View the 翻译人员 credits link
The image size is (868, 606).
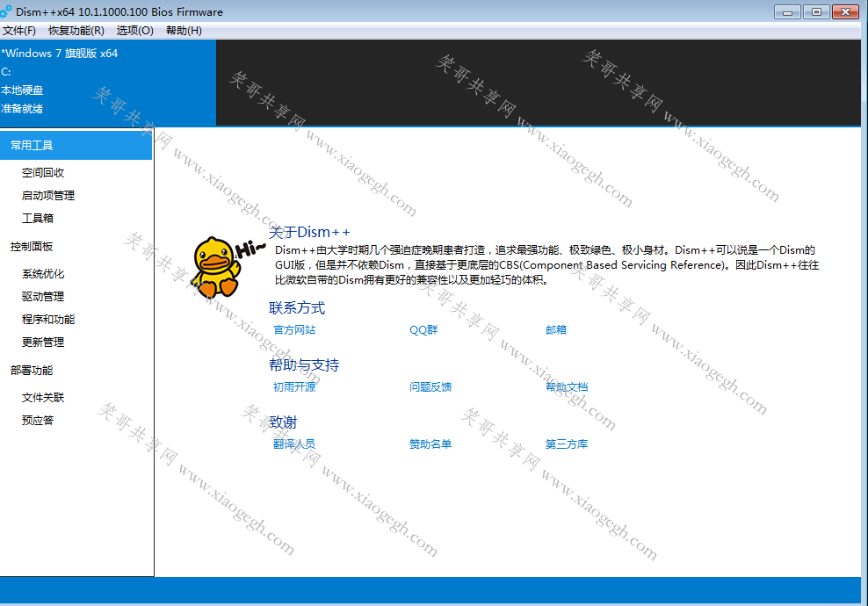coord(294,444)
